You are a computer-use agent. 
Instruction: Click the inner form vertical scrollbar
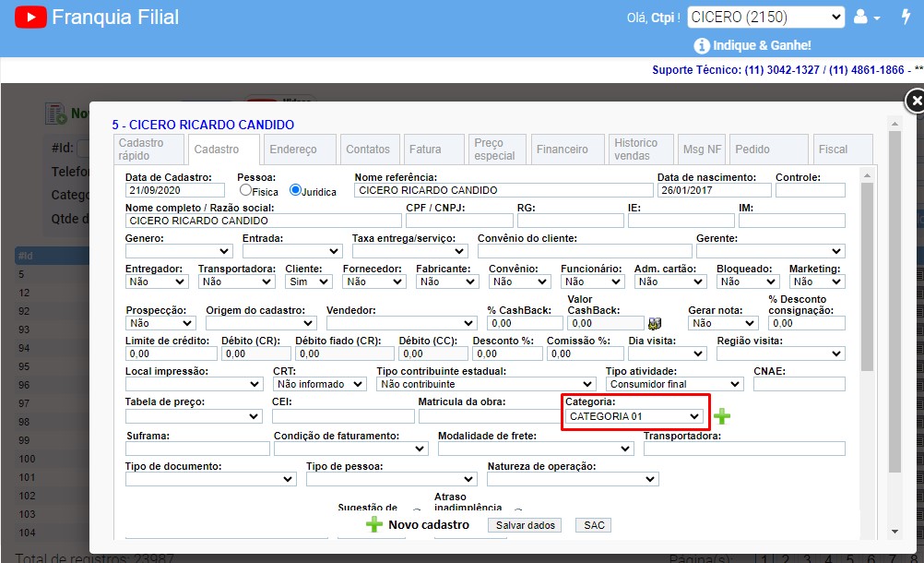(866, 277)
